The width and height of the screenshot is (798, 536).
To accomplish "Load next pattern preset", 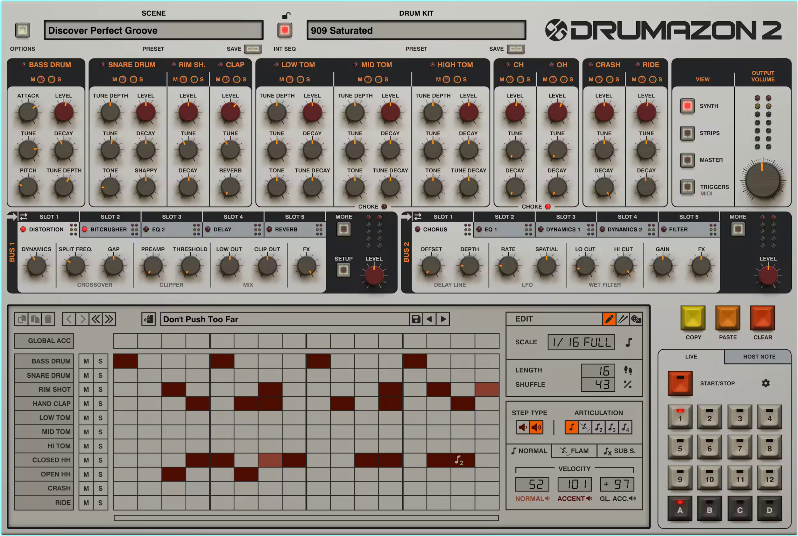I will pyautogui.click(x=443, y=319).
